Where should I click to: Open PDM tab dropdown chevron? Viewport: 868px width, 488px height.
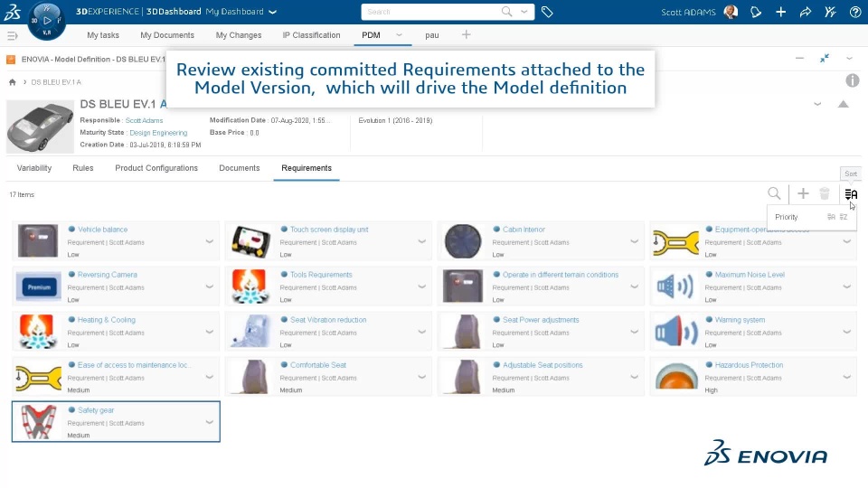399,35
